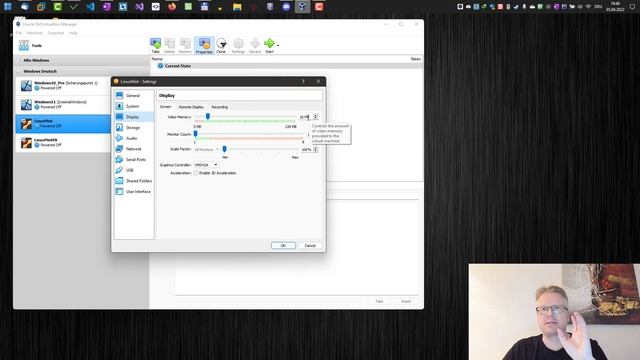This screenshot has width=640, height=360.
Task: Click Taken column header in snapshots
Action: click(416, 59)
